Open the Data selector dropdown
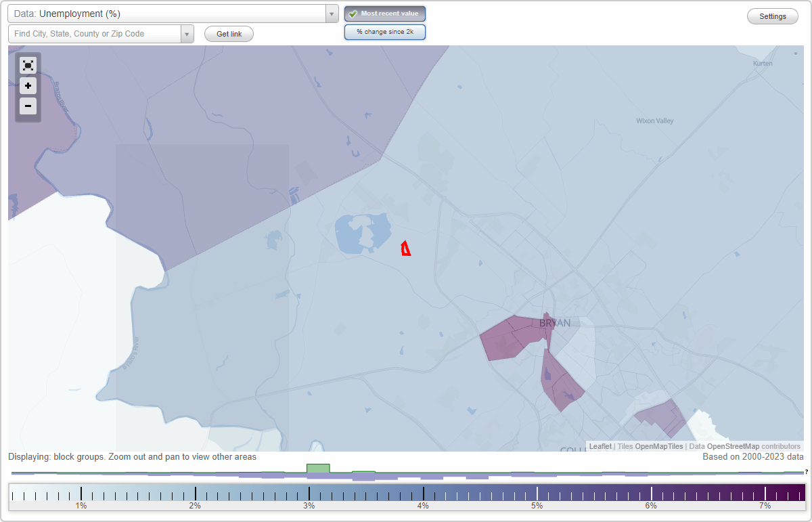812x522 pixels. click(x=169, y=13)
